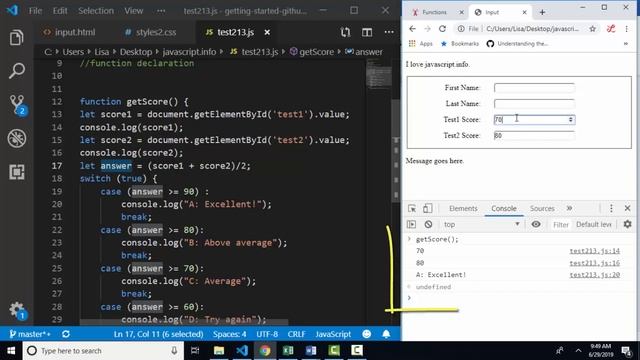Open the Default levels dropdown

(x=594, y=224)
